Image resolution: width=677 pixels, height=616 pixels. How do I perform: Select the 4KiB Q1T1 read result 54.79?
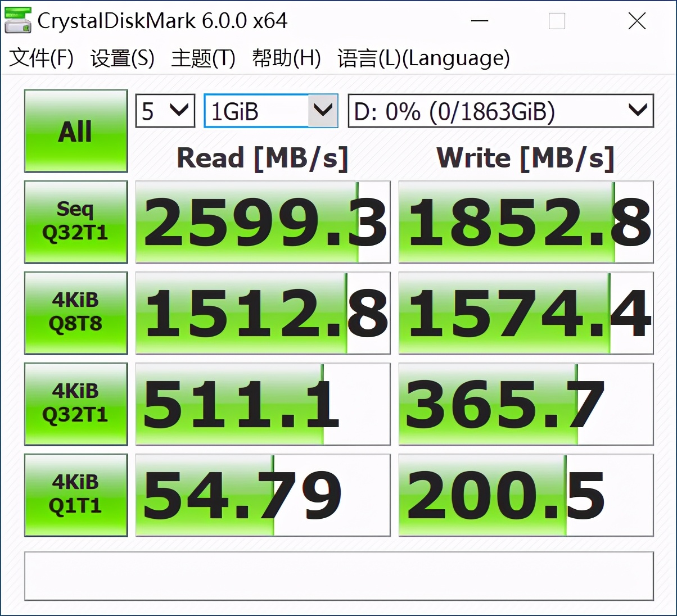(x=263, y=495)
